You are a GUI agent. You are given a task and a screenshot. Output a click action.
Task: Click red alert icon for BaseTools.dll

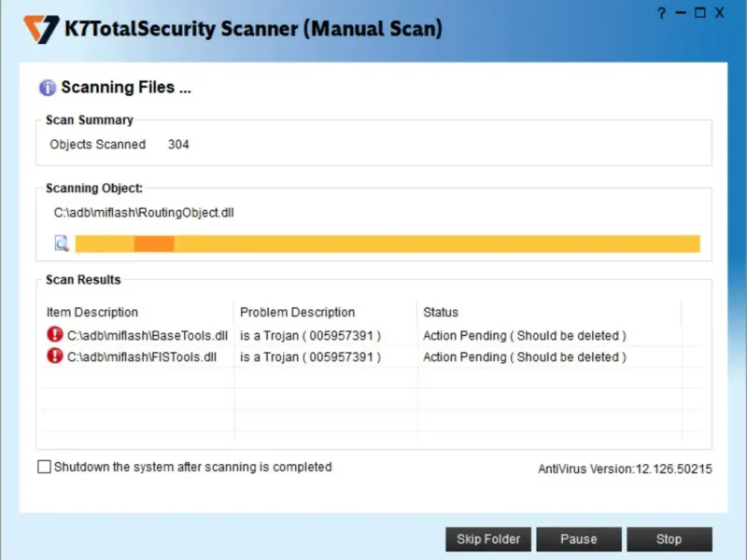pos(55,335)
